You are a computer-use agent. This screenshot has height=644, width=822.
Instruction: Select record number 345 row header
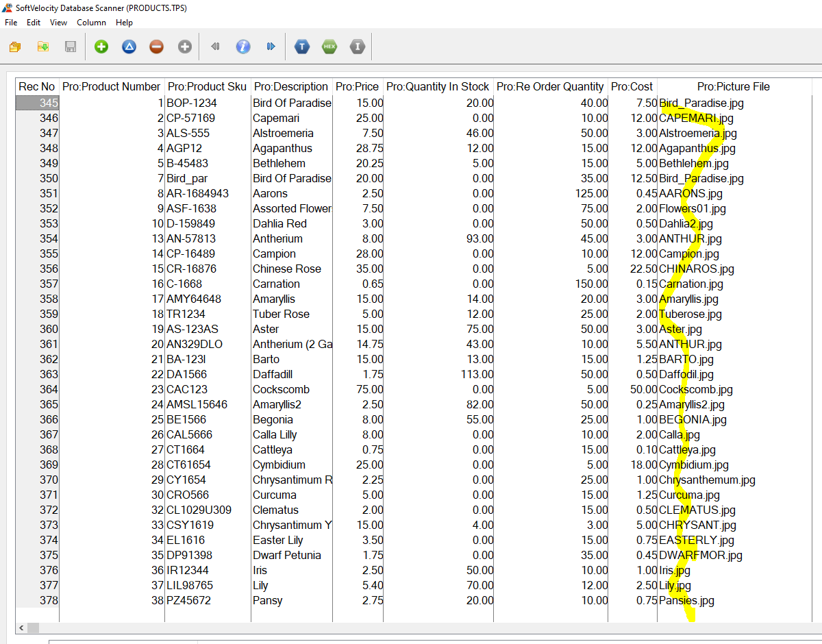(38, 103)
